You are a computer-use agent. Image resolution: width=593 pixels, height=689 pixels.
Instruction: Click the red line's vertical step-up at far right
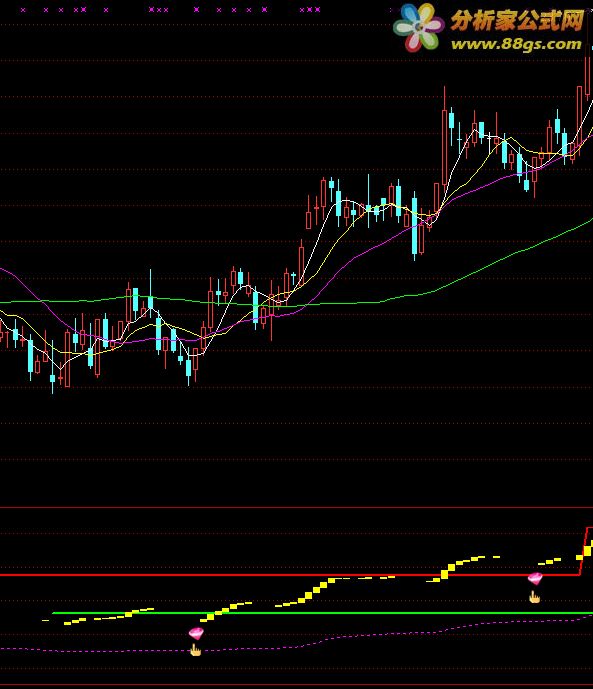click(x=584, y=551)
